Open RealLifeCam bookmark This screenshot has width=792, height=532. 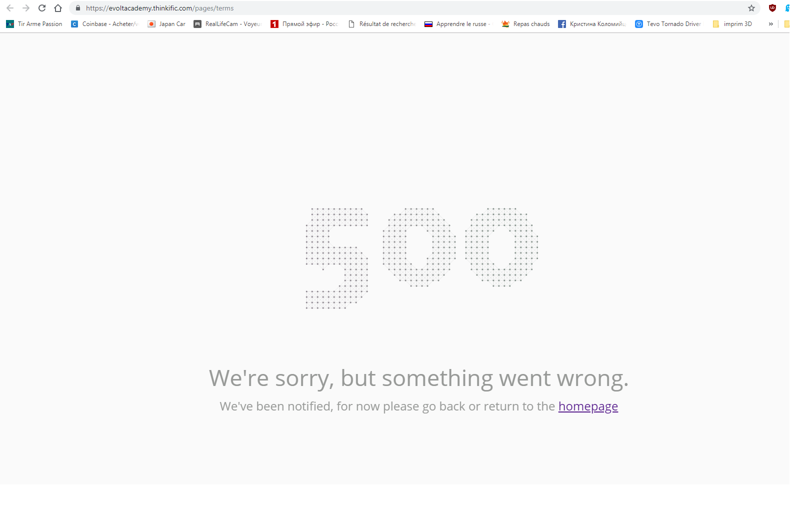pos(227,24)
